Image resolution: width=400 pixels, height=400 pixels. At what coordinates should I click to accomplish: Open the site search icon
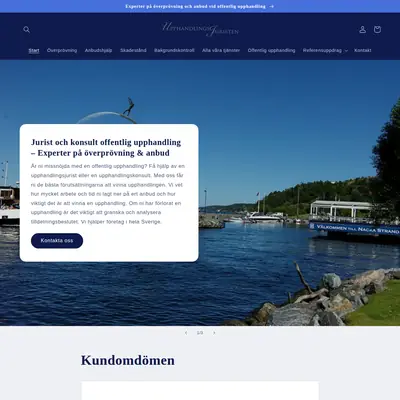click(x=27, y=30)
